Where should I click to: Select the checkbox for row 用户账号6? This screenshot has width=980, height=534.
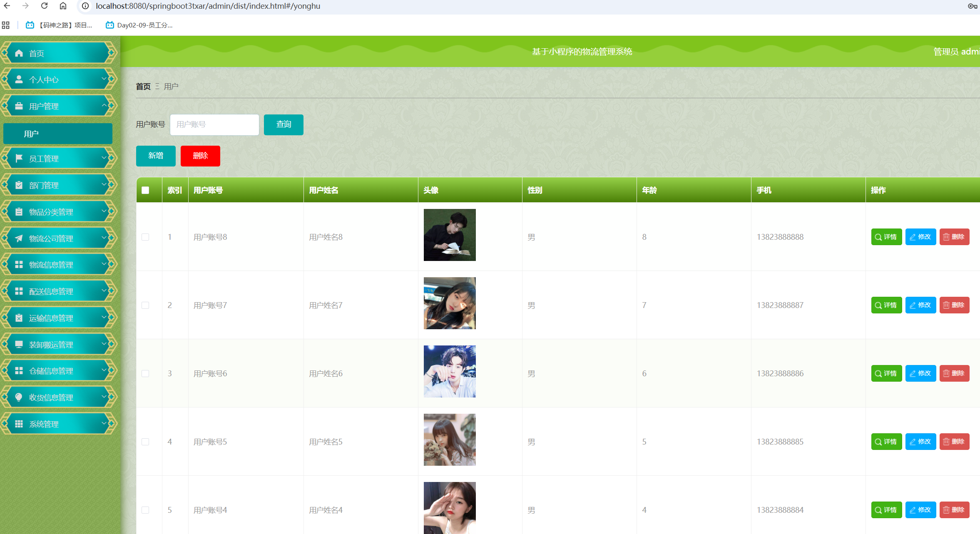tap(145, 373)
